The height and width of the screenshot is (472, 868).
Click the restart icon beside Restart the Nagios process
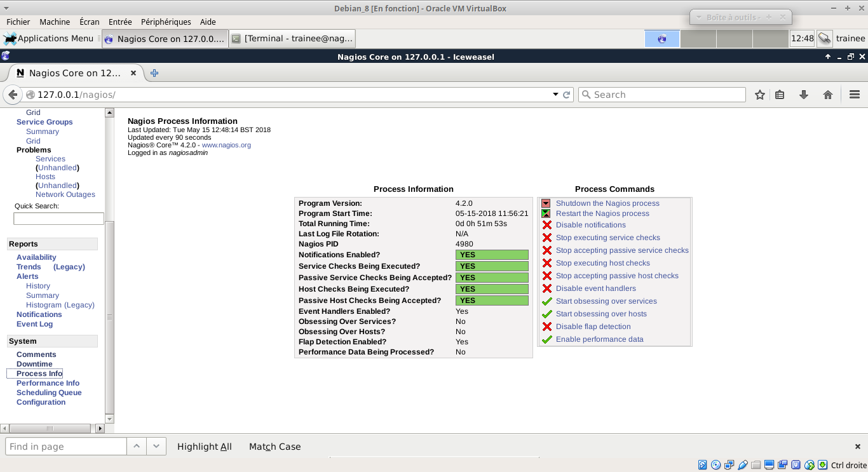(x=546, y=213)
